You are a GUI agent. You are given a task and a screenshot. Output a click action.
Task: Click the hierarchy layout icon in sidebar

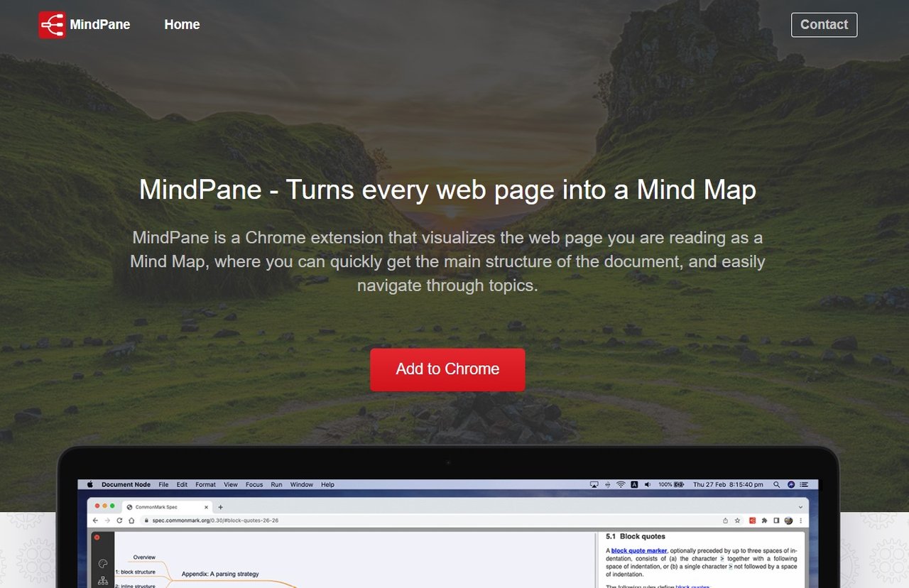click(x=102, y=581)
